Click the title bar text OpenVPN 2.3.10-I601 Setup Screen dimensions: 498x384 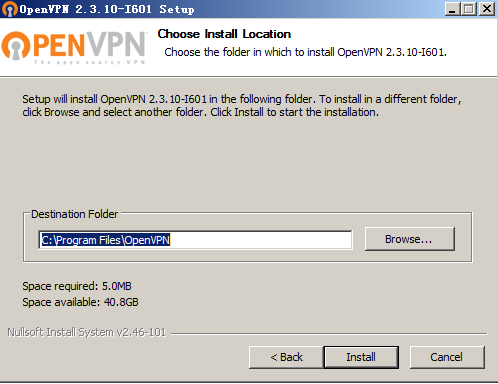(x=107, y=9)
